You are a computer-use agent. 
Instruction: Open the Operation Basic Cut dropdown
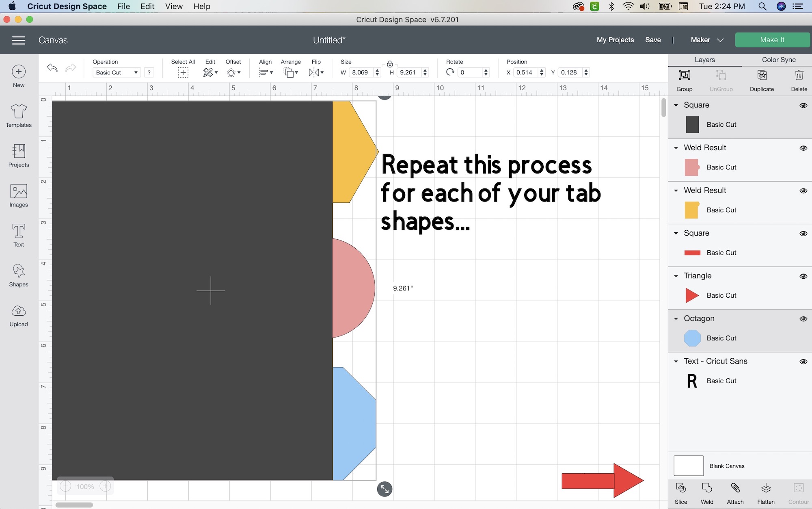pos(117,73)
